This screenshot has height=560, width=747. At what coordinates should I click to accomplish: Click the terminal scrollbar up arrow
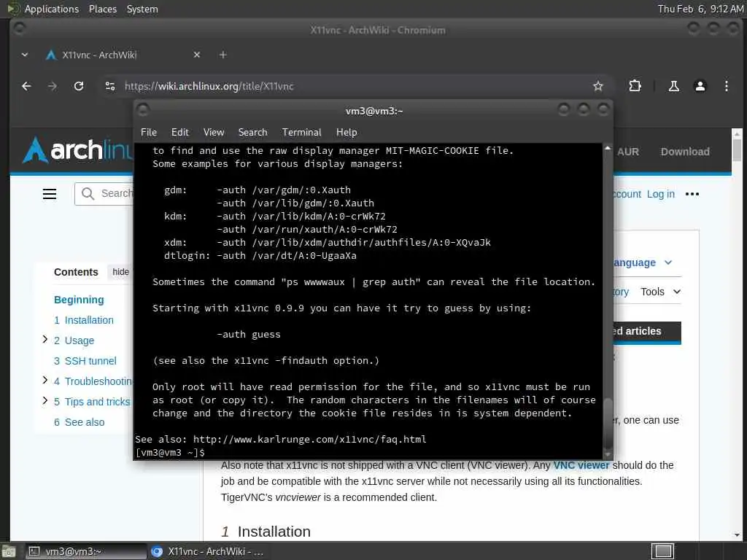(x=608, y=148)
